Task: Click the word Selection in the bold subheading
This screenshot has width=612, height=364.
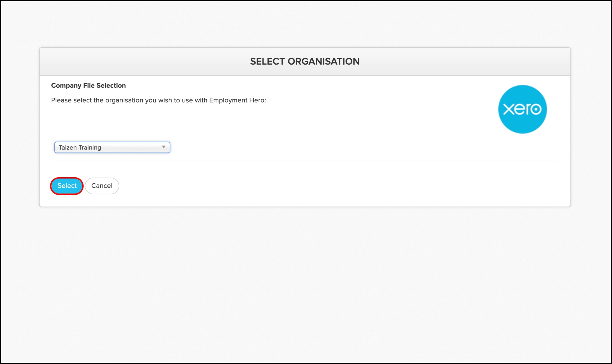Action: [x=111, y=85]
